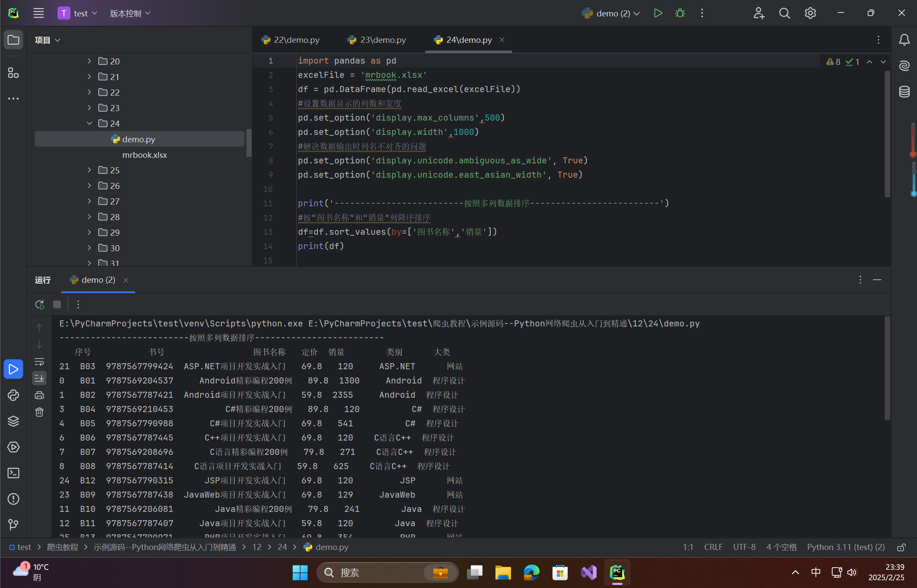The height and width of the screenshot is (588, 917).
Task: Rerun demo (2) in run panel
Action: [x=40, y=304]
